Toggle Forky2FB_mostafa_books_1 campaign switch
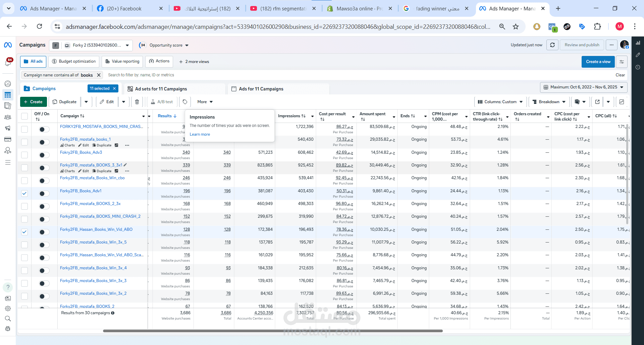The image size is (644, 345). tap(44, 142)
